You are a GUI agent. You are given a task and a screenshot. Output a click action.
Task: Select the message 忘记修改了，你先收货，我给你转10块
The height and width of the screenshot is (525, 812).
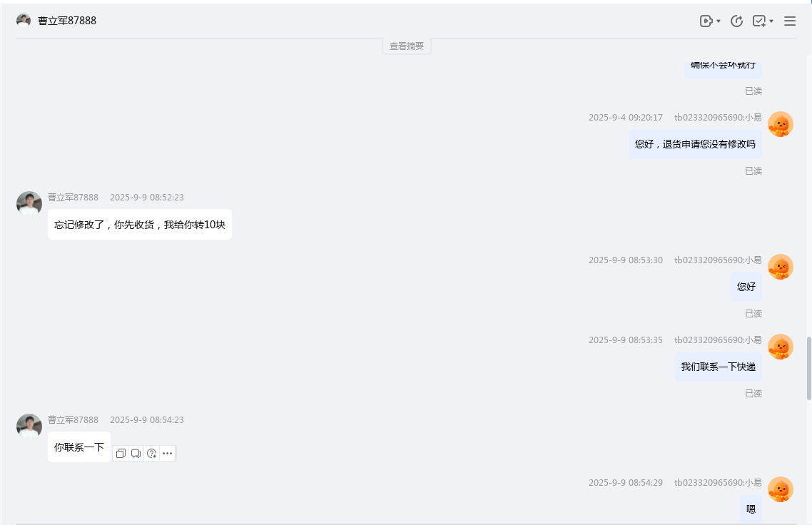pos(140,225)
